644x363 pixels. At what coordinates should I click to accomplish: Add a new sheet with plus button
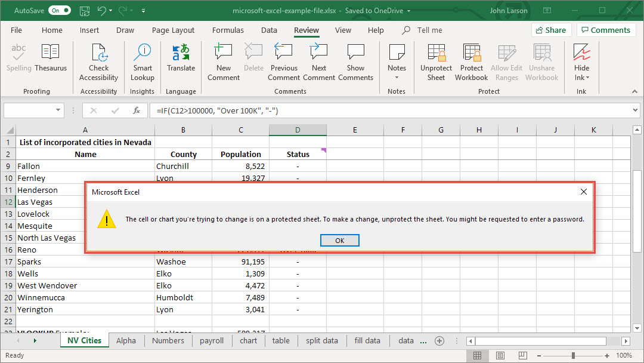click(x=439, y=341)
